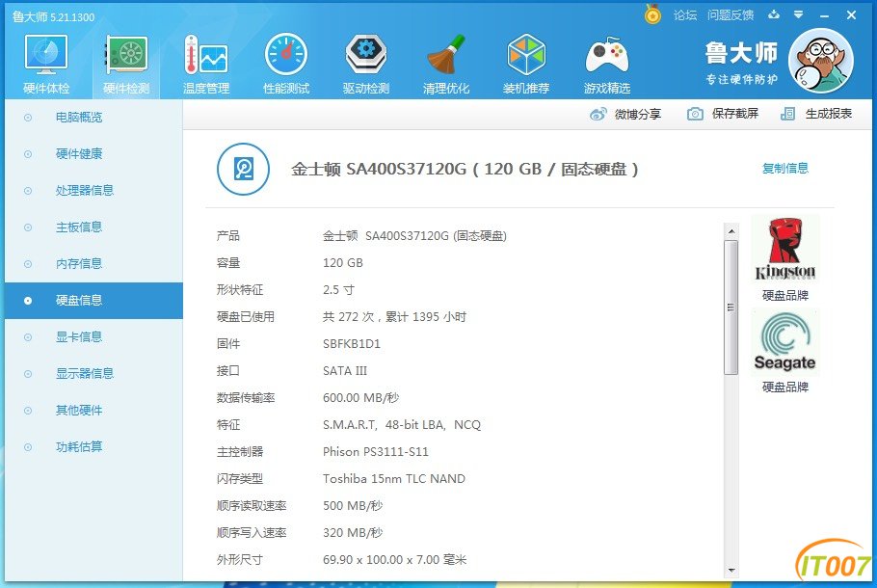877x588 pixels.
Task: Click the 鲁大师 专注硬件防护 brand logo text
Action: [741, 63]
